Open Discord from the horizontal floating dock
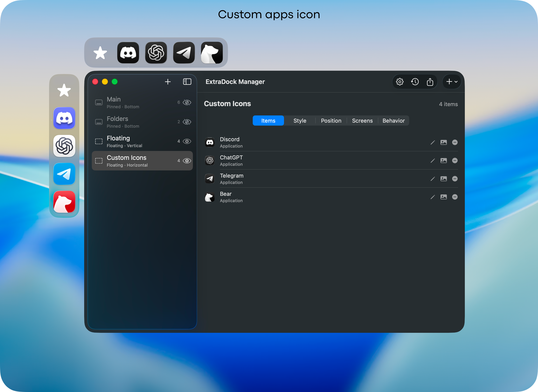538x392 pixels. [128, 53]
